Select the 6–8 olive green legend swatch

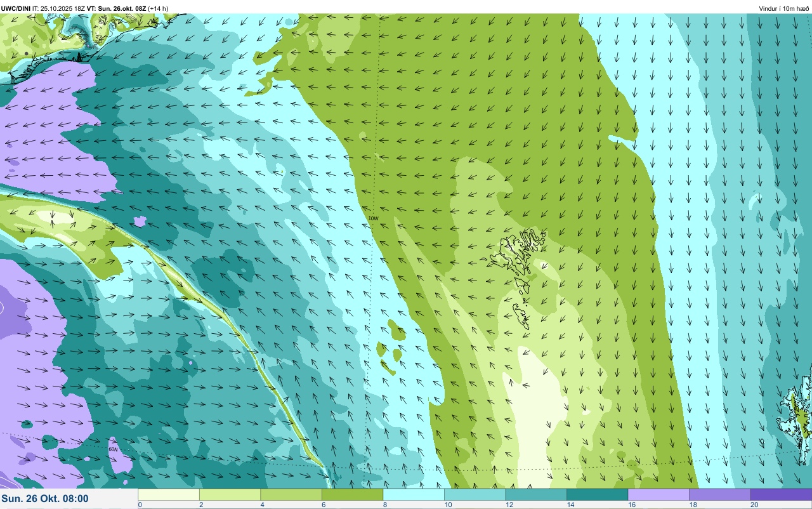click(352, 494)
